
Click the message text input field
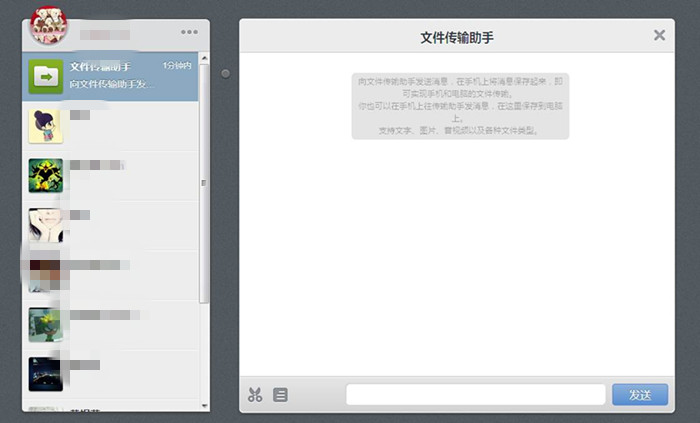click(475, 395)
